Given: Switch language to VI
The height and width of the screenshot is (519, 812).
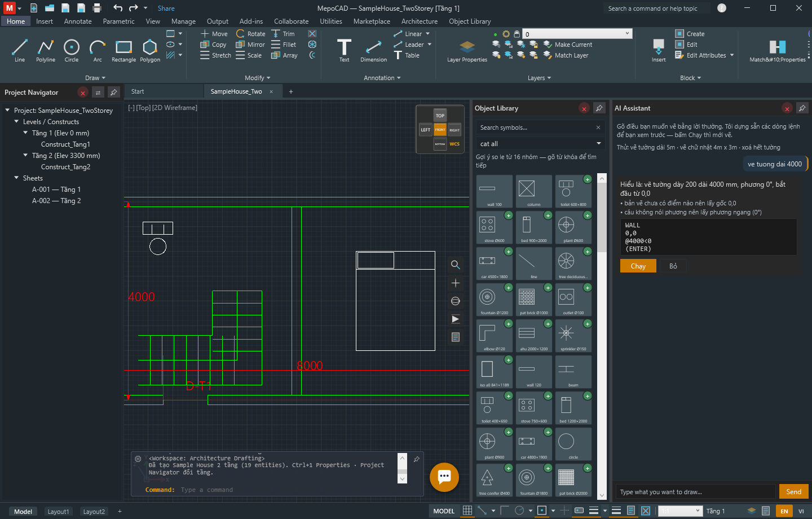Looking at the screenshot, I should click(801, 511).
